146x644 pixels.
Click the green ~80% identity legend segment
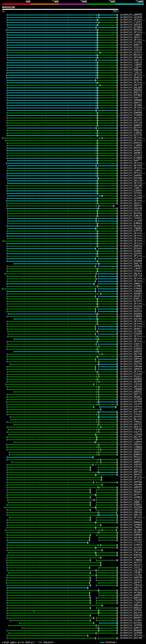point(101,4)
